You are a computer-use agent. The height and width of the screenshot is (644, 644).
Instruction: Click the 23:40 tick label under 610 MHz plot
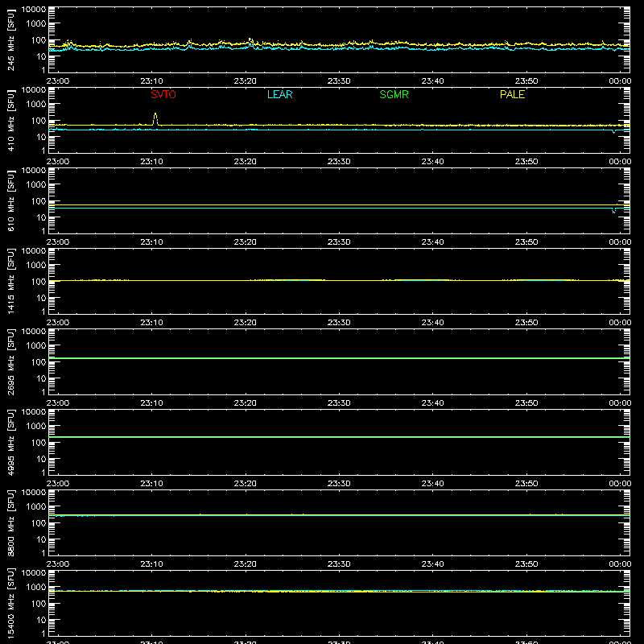(432, 242)
